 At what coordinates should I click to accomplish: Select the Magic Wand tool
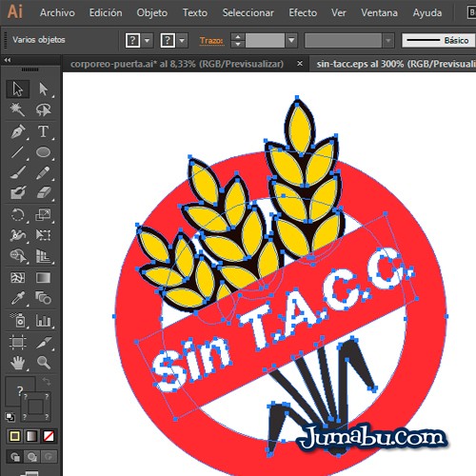18,109
